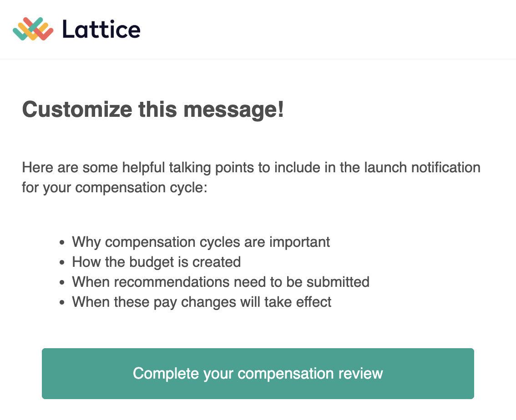This screenshot has height=420, width=516.
Task: Click the bullet dot before 'When these pay changes'
Action: [x=62, y=303]
